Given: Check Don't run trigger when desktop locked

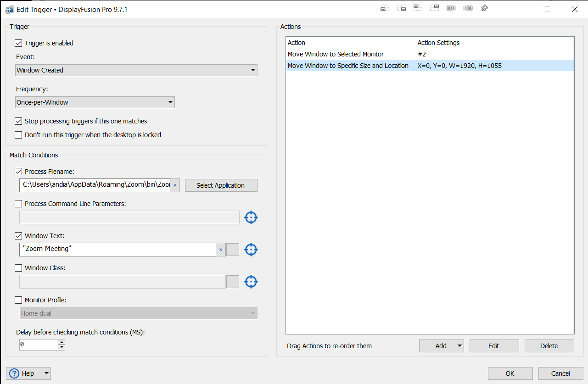Looking at the screenshot, I should [x=18, y=135].
